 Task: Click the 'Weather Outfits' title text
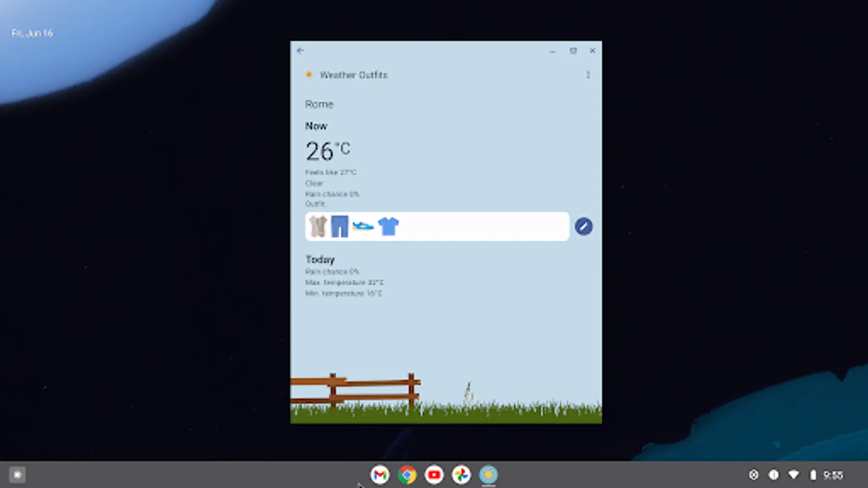click(x=354, y=75)
